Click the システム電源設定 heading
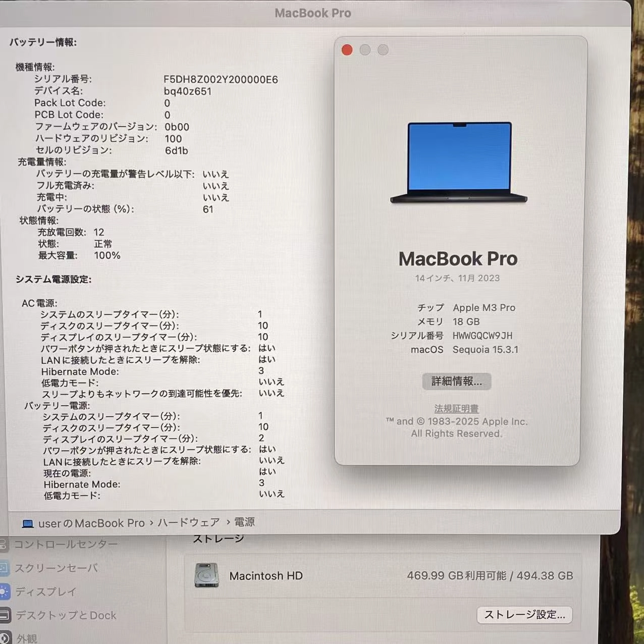 (53, 279)
